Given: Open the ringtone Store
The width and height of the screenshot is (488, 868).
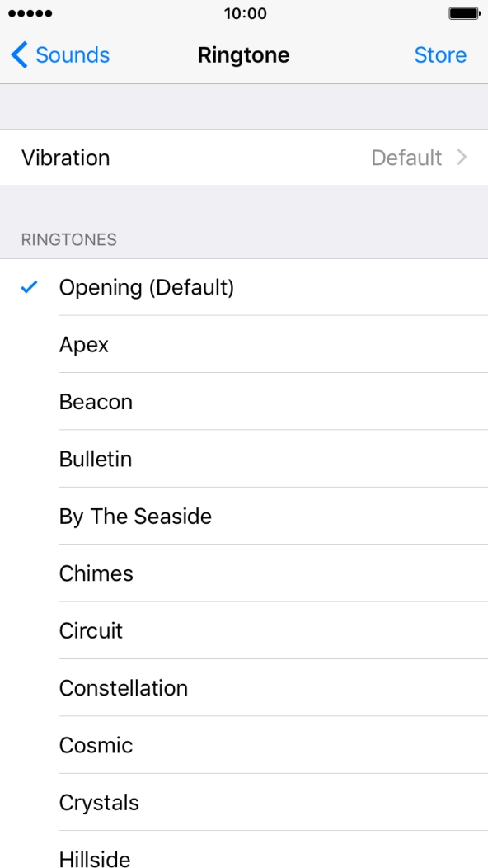Looking at the screenshot, I should coord(441,54).
